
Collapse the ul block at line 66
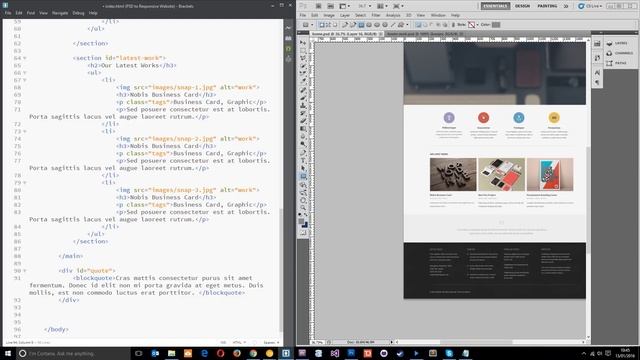point(24,73)
